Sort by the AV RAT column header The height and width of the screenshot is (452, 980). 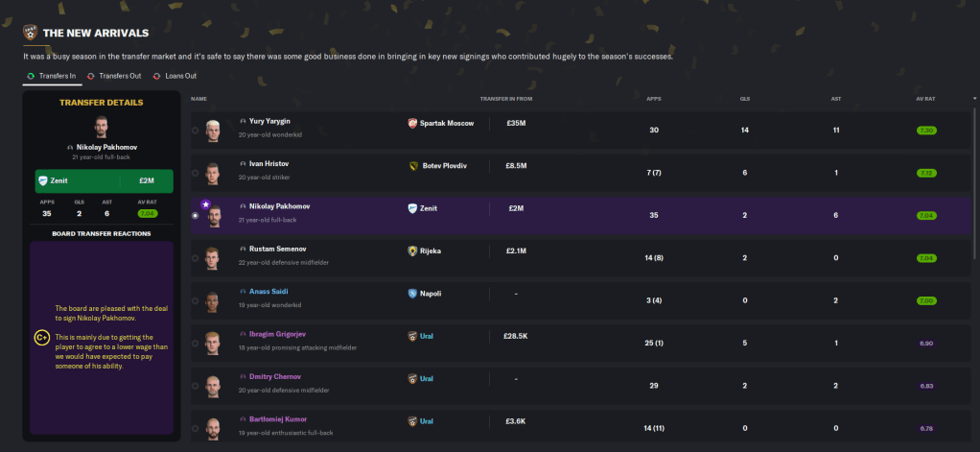point(925,99)
